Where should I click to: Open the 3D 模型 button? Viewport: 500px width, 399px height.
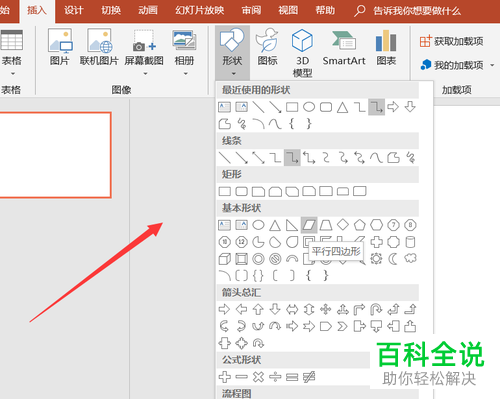pyautogui.click(x=302, y=53)
